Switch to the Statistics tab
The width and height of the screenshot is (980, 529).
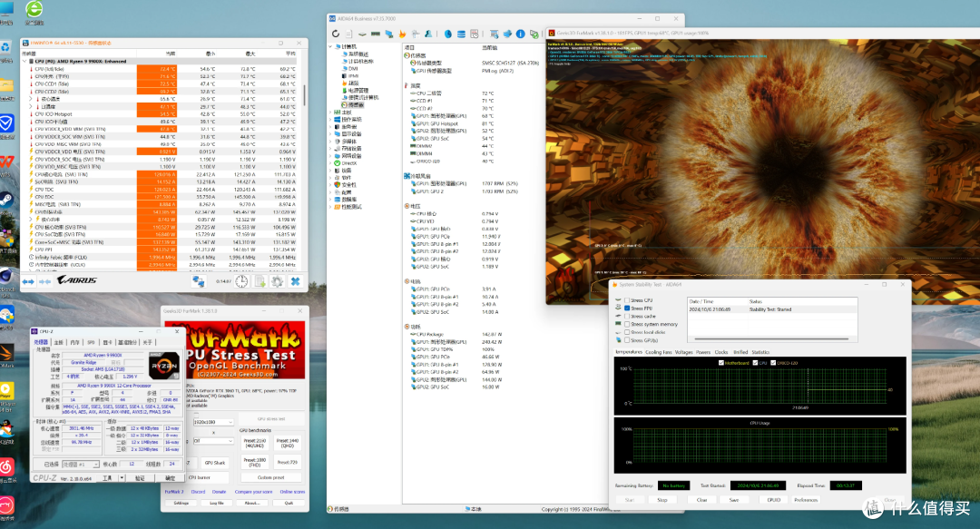[x=760, y=352]
